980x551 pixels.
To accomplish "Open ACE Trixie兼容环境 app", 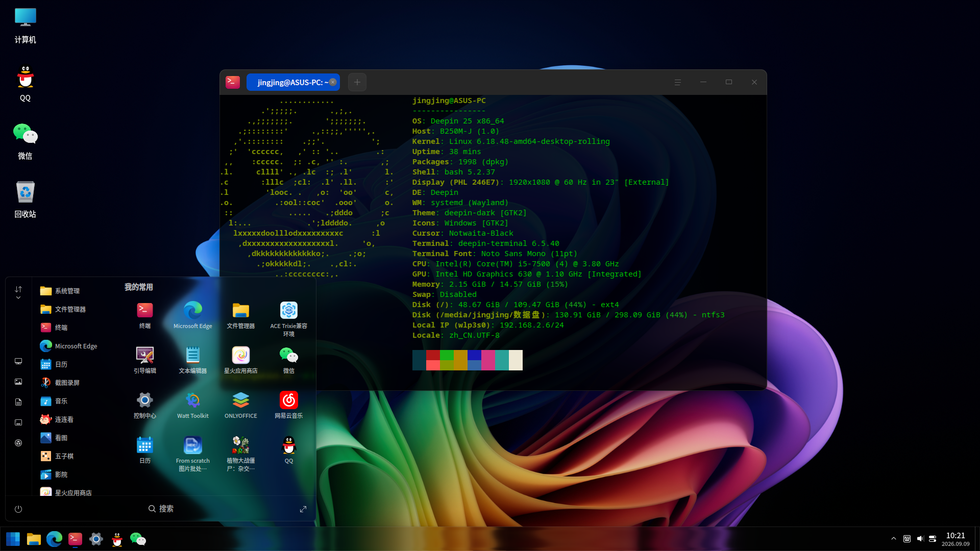I will tap(289, 319).
